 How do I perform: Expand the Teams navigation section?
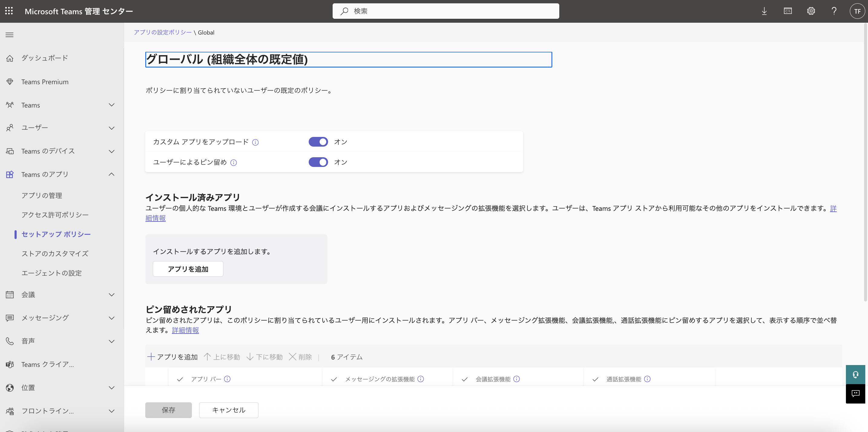(112, 105)
